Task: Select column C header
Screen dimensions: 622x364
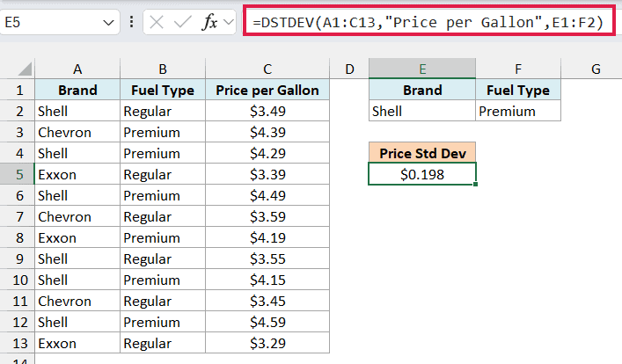Action: 267,69
